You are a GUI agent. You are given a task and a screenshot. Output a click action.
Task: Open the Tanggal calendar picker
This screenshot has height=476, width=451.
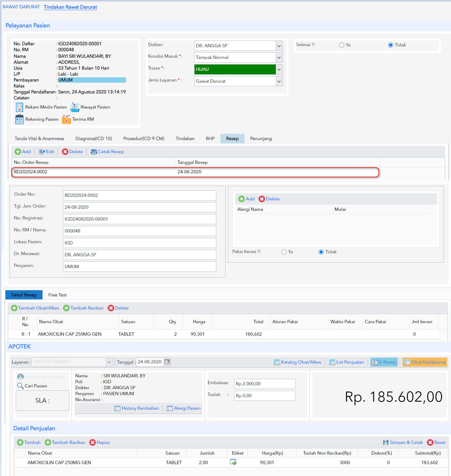point(167,362)
